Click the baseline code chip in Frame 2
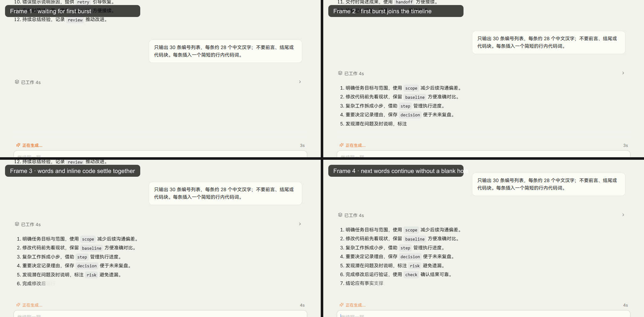 [415, 97]
